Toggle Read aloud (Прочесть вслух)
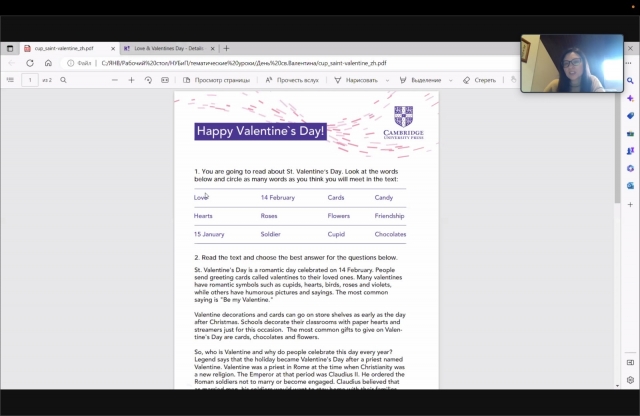The height and width of the screenshot is (416, 640). click(x=291, y=80)
